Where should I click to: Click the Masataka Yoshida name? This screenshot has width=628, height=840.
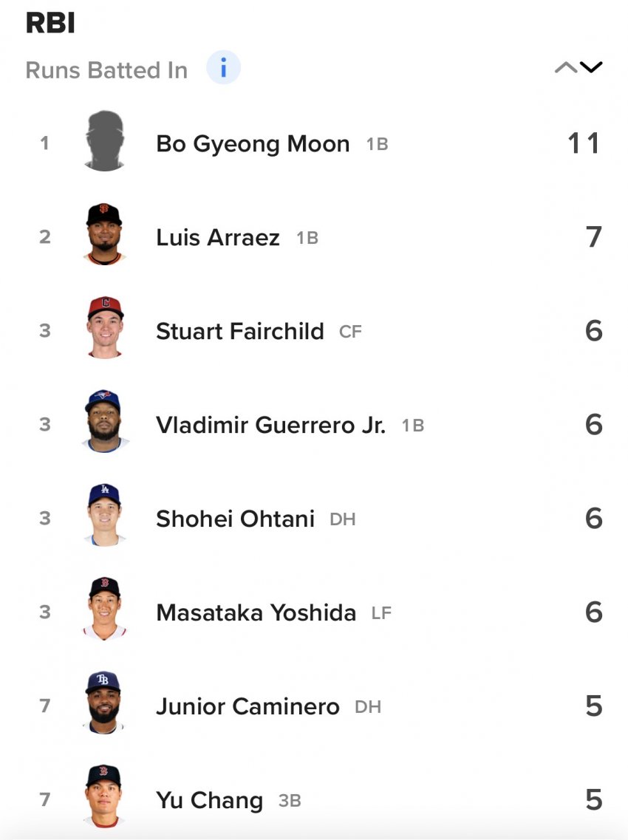pyautogui.click(x=256, y=612)
